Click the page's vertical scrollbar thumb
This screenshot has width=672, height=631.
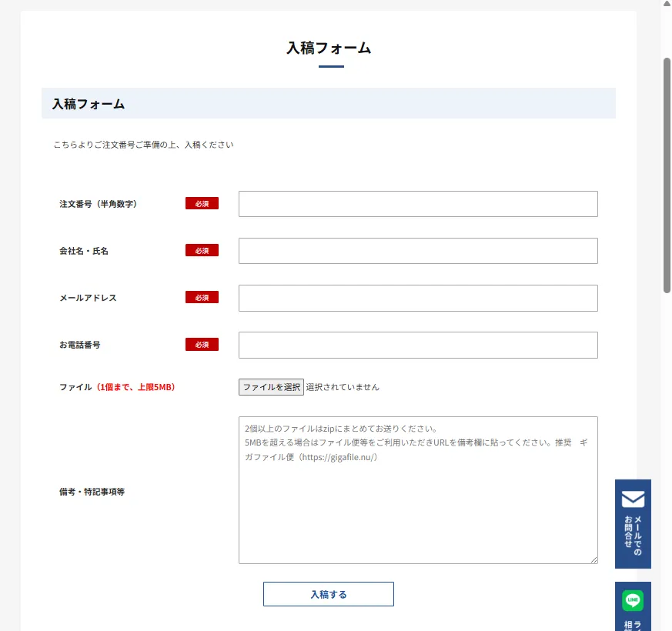pos(667,174)
